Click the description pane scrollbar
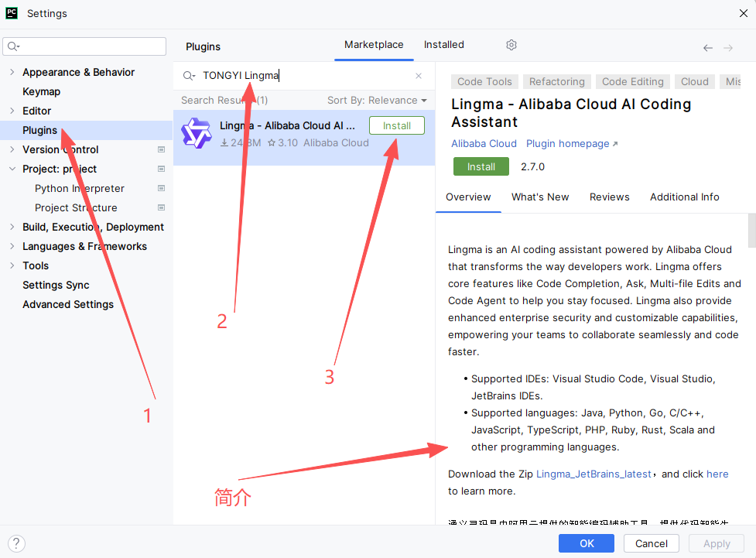The width and height of the screenshot is (756, 558). [x=751, y=230]
